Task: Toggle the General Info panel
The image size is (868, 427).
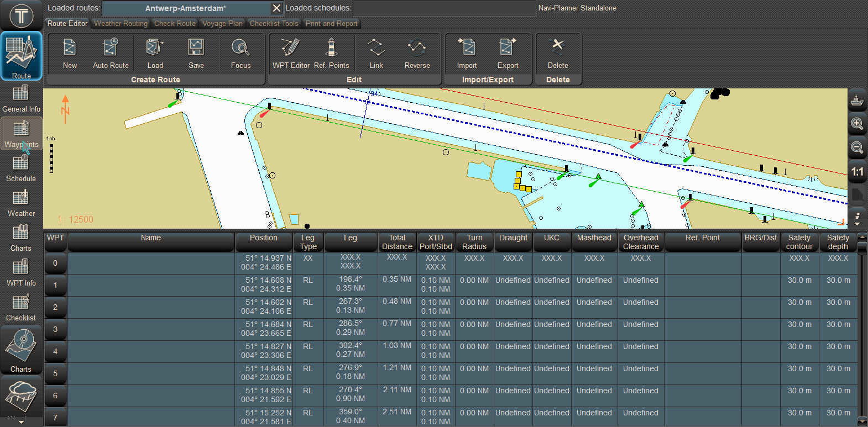Action: [21, 99]
